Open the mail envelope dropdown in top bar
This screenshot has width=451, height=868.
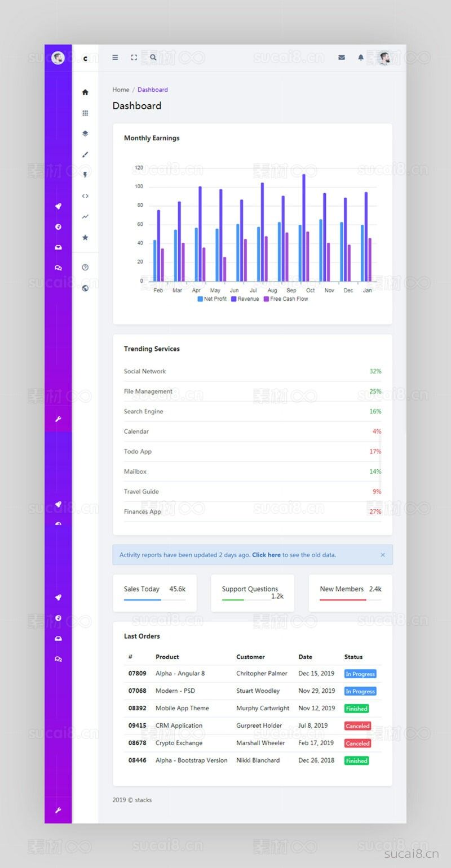342,57
